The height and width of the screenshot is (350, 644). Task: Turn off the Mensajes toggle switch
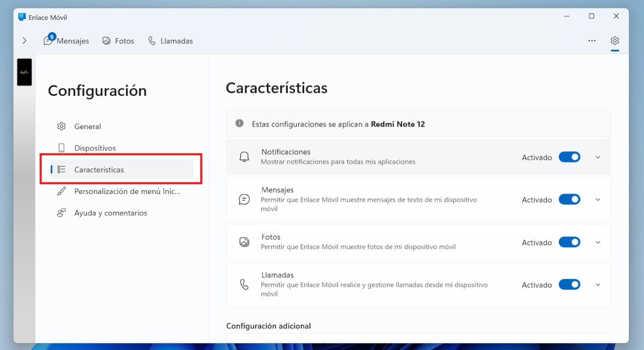tap(569, 199)
